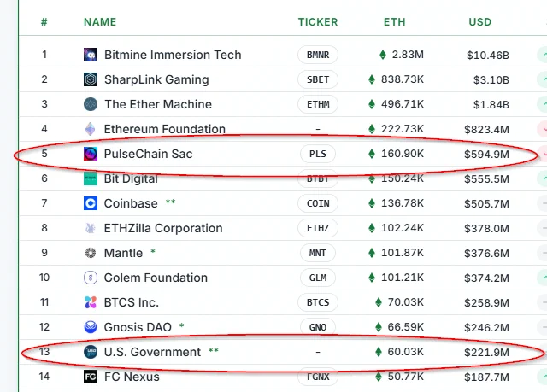Image resolution: width=547 pixels, height=392 pixels.
Task: Select the SBET ticker badge
Action: 318,79
